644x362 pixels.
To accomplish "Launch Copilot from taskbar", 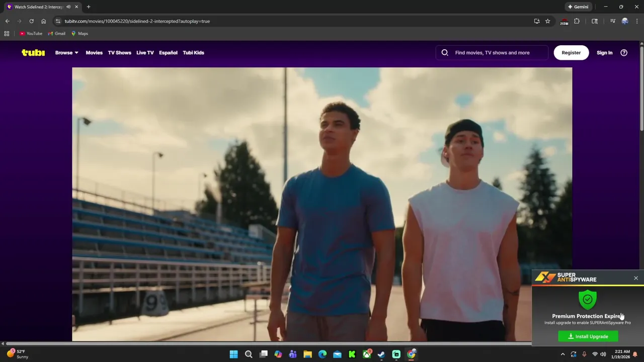I will (x=278, y=354).
